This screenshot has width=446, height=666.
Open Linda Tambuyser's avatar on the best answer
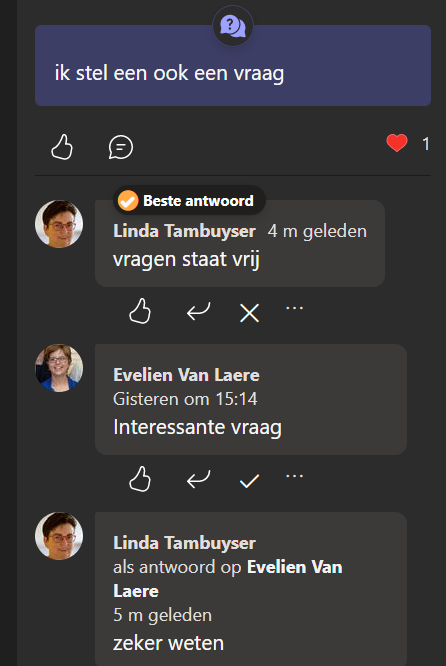pos(59,224)
